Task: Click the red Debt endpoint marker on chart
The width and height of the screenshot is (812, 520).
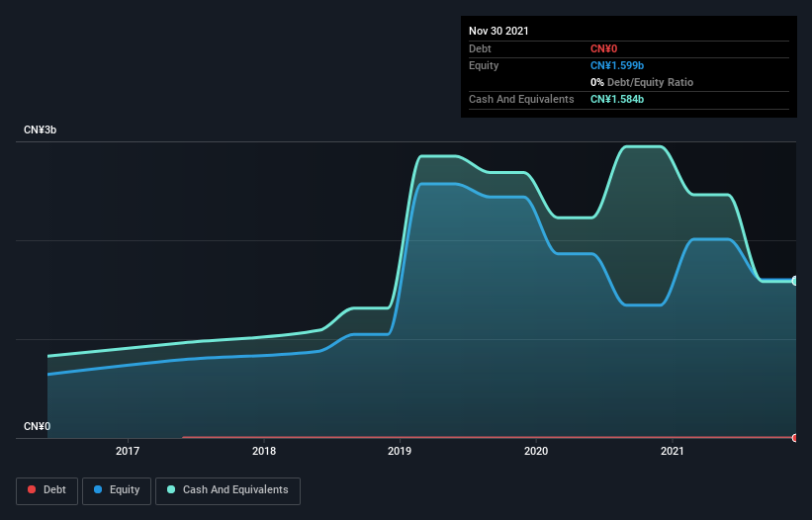Action: coord(795,438)
